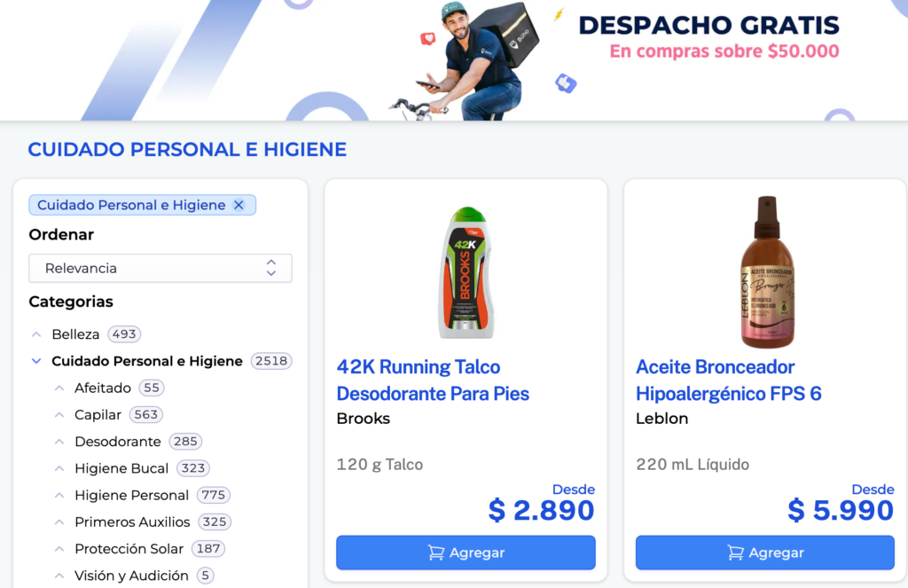Expand the Desodorante subcategory chevron

(59, 442)
